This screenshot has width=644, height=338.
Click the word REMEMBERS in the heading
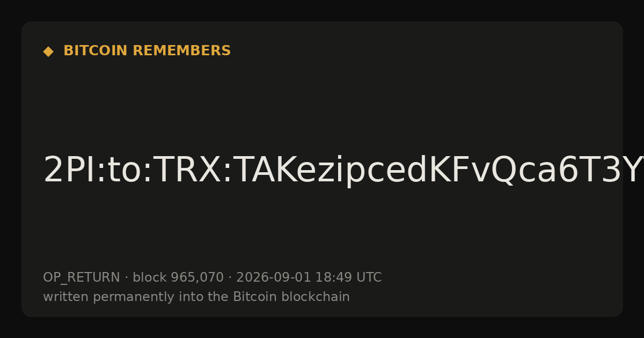tap(181, 51)
